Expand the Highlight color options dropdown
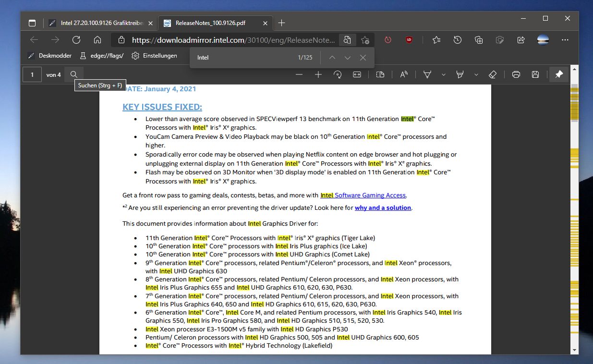Viewport: 593px width, 364px height. (x=476, y=74)
